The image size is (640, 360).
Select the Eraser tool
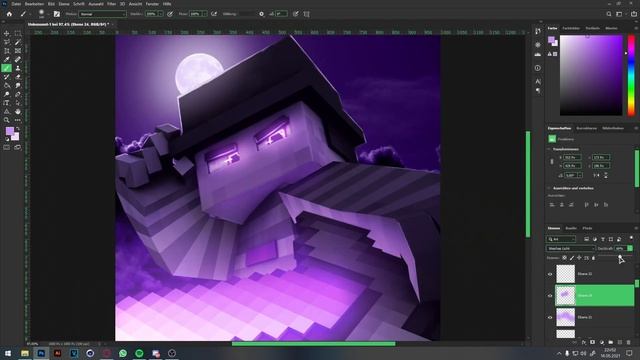(x=18, y=77)
